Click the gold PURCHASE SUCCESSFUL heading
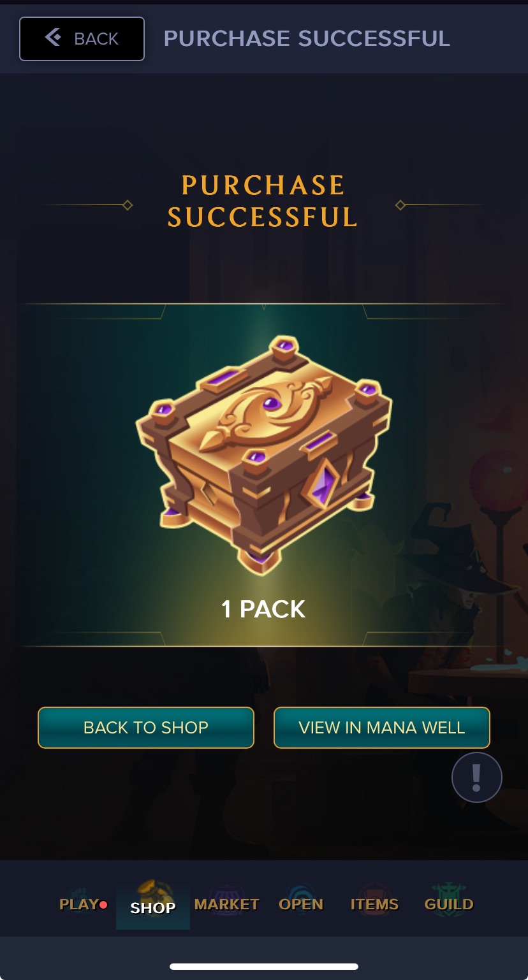The image size is (528, 980). [263, 201]
